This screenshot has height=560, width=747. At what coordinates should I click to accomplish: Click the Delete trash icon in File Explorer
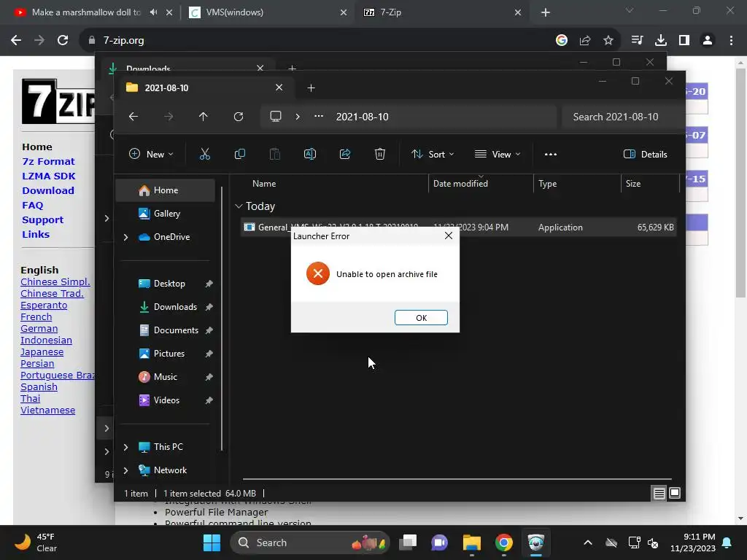pos(379,154)
